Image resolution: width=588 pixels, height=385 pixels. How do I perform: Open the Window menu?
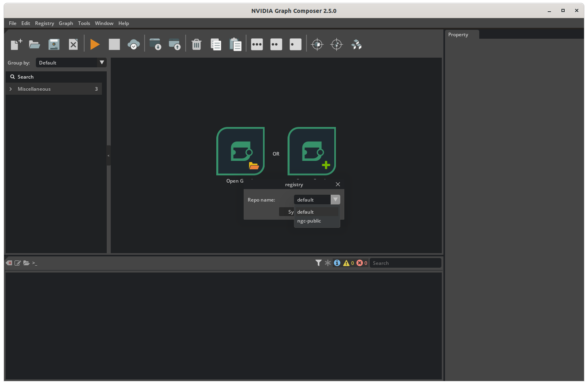coord(104,23)
